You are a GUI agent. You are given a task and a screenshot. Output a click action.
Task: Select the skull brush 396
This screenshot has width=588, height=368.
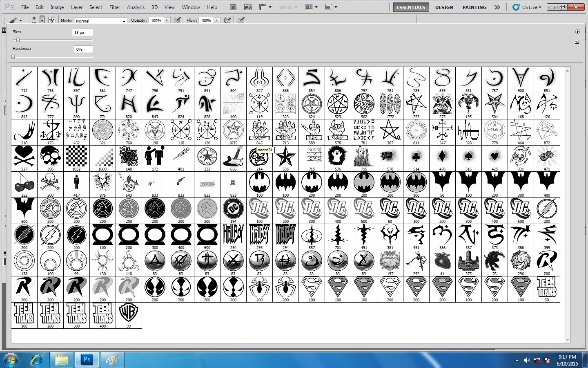tap(50, 158)
